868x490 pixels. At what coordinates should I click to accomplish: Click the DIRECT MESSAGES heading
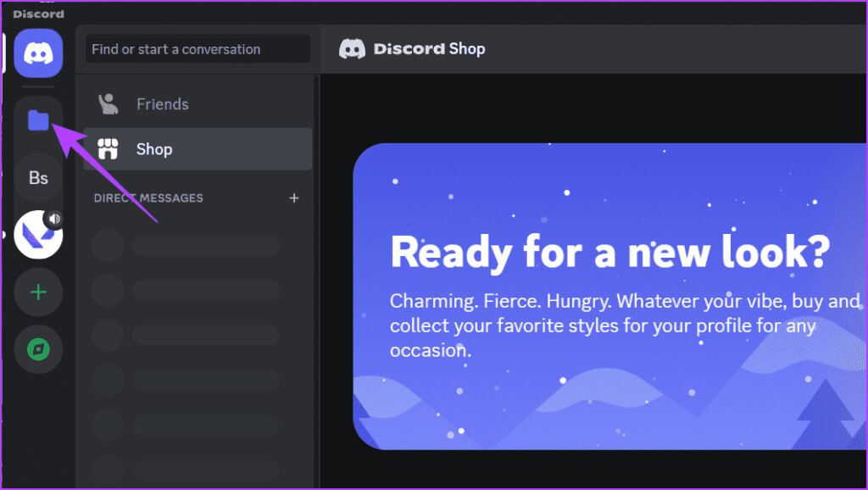pos(148,198)
